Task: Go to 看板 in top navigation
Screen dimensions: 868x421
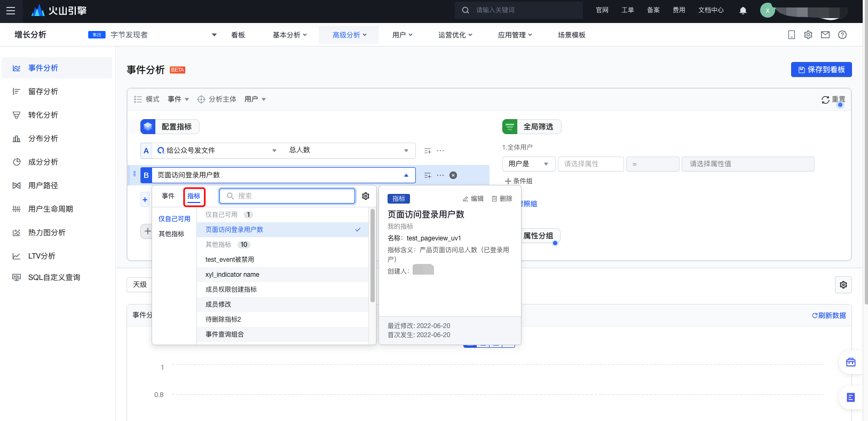Action: [x=238, y=35]
